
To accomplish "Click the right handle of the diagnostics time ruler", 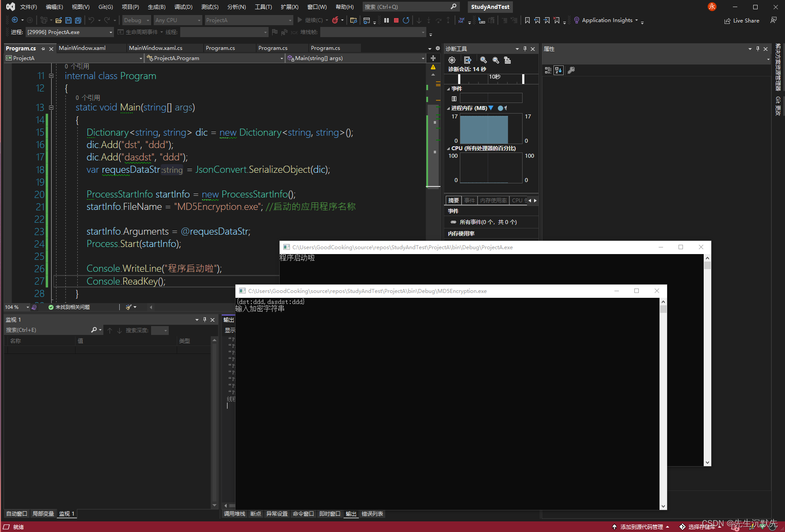I will tap(523, 79).
